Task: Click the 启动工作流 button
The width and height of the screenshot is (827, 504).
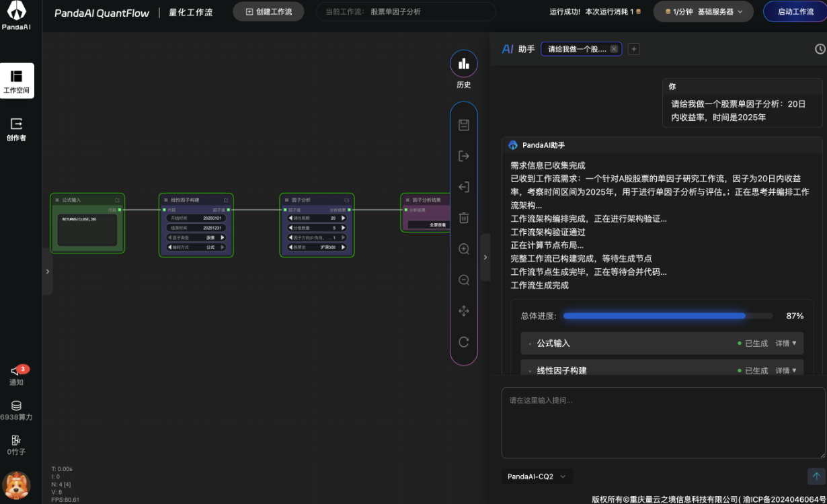Action: pos(795,11)
